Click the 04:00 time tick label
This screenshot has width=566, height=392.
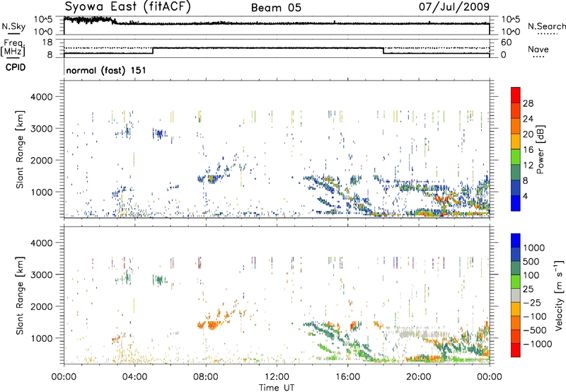[x=134, y=376]
